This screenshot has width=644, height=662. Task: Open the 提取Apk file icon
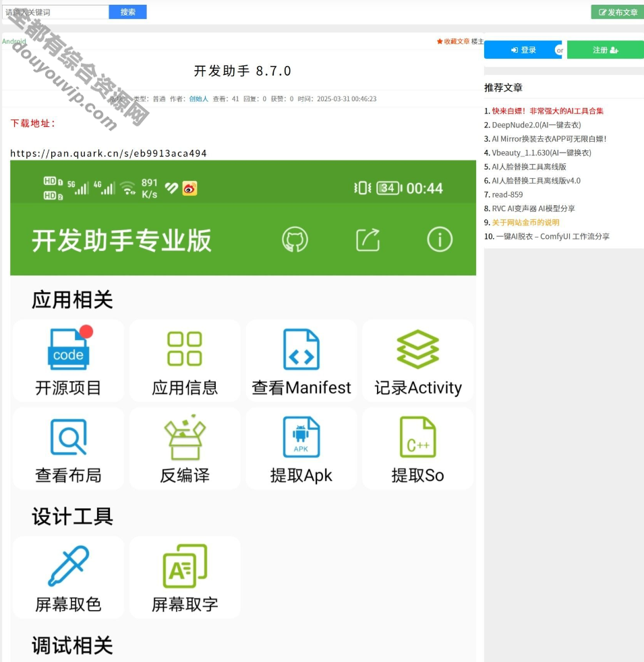tap(301, 437)
